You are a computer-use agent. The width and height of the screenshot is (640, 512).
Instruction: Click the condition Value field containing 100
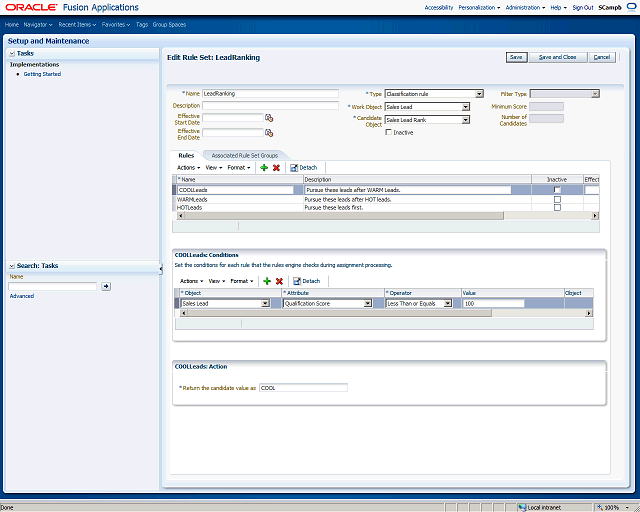[x=493, y=303]
